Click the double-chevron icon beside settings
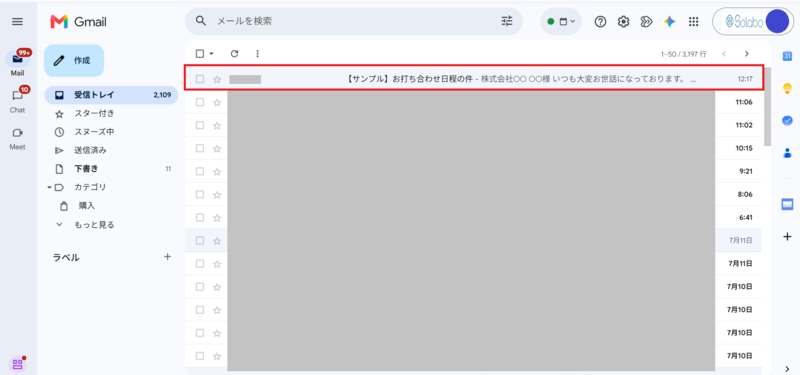Image resolution: width=800 pixels, height=375 pixels. pyautogui.click(x=646, y=21)
